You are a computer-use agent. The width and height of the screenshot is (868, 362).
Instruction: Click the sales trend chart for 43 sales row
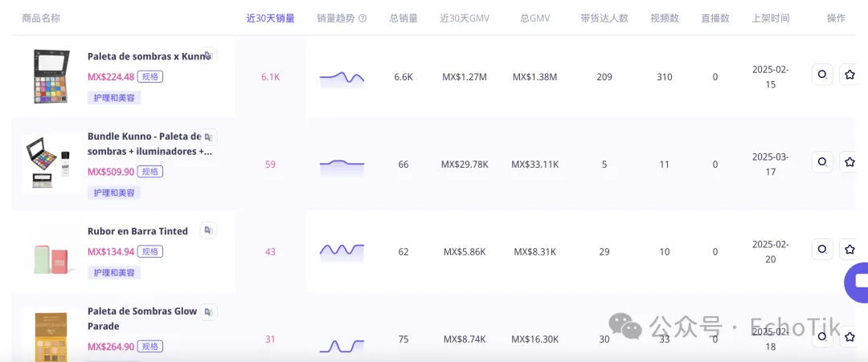pos(342,251)
